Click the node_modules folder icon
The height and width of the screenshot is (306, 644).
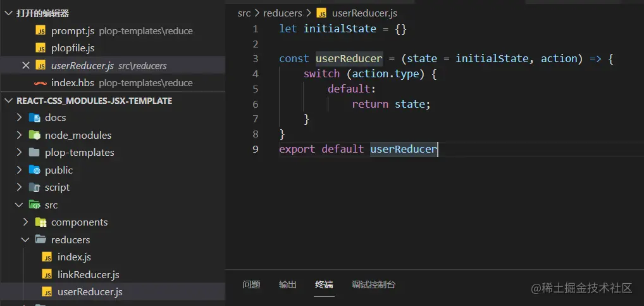[35, 135]
